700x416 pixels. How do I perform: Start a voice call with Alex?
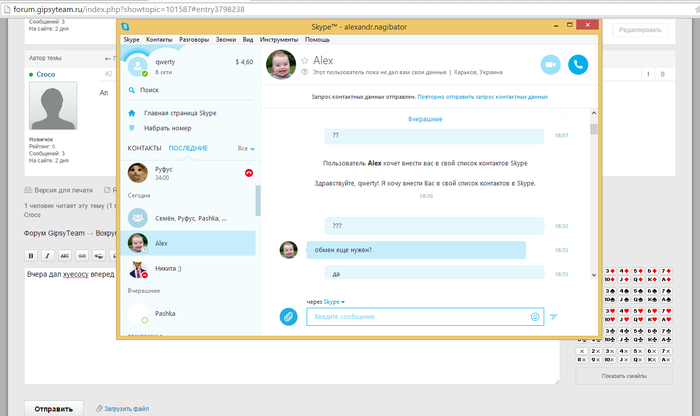(578, 65)
